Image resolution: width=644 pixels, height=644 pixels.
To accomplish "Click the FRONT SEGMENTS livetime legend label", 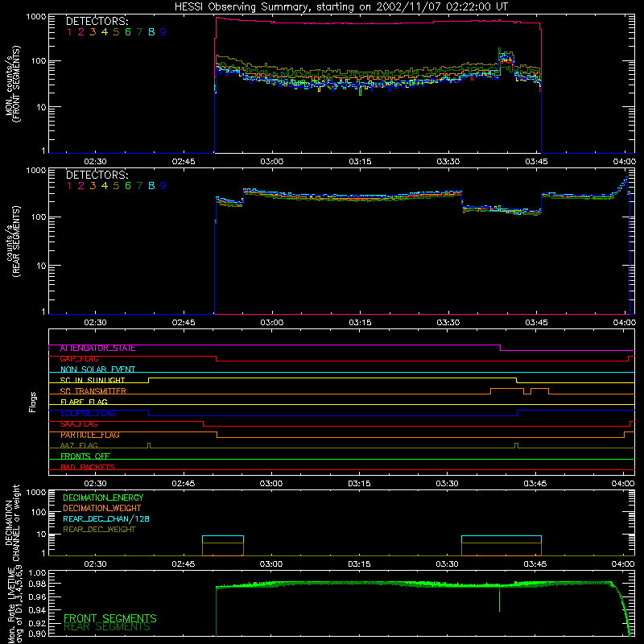I will 110,618.
